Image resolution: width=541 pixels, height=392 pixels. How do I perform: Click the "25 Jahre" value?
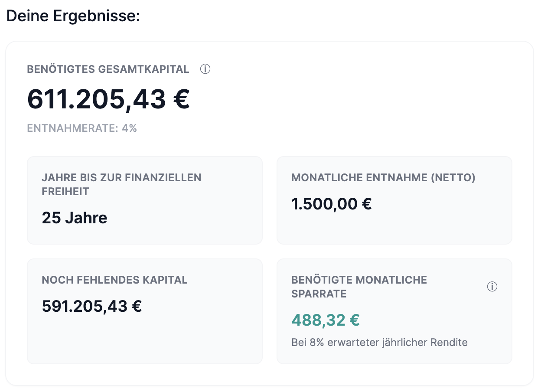(75, 218)
